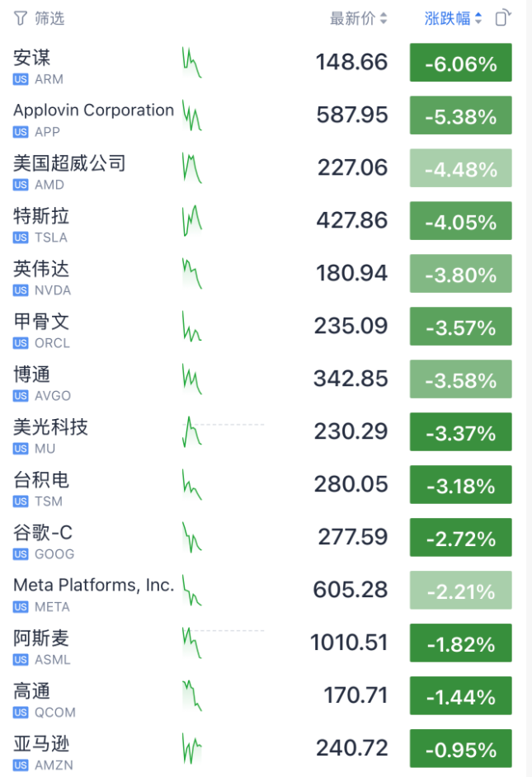532x777 pixels.
Task: Toggle the -4.48% change badge for AMD
Action: 460,169
